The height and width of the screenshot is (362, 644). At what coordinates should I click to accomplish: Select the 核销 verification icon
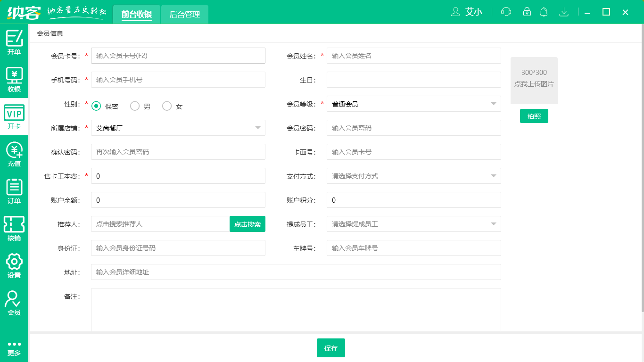(x=14, y=226)
